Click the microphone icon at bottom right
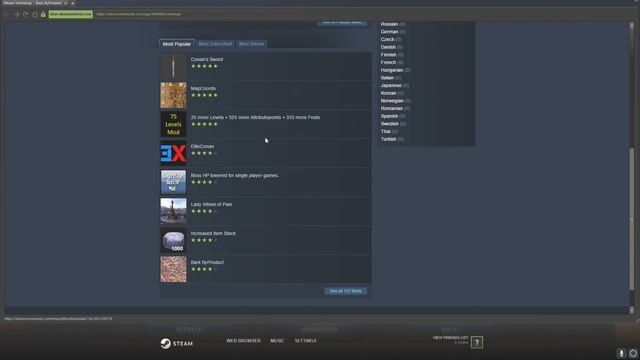The image size is (640, 360). coord(621,353)
